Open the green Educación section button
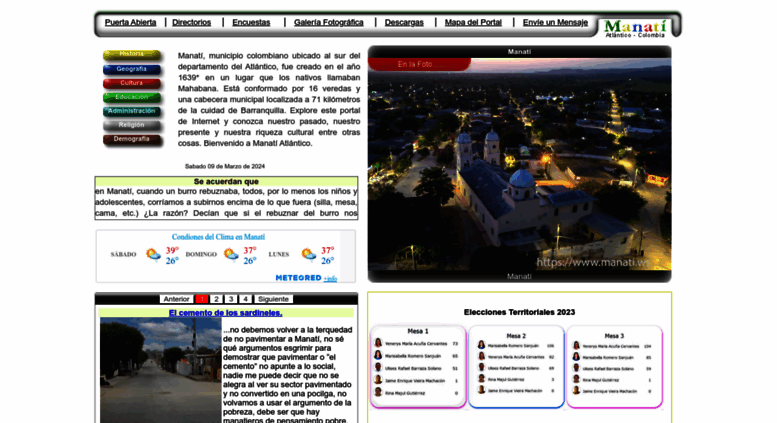This screenshot has height=423, width=777. (132, 97)
